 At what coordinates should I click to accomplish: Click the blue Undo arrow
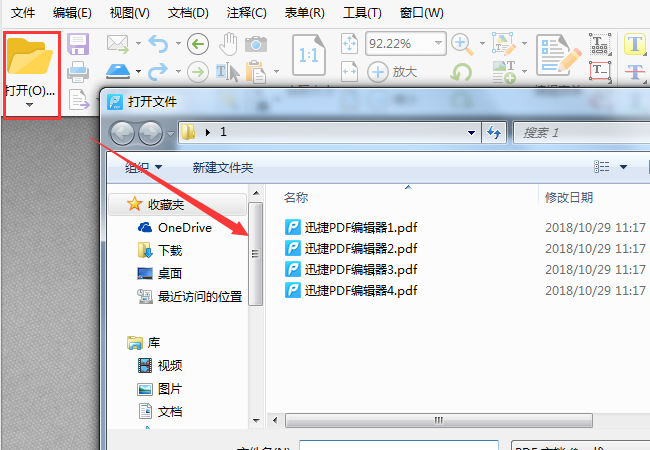(x=158, y=44)
